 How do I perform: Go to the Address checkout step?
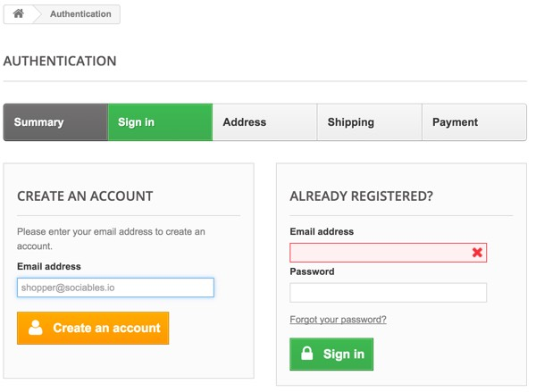[265, 122]
